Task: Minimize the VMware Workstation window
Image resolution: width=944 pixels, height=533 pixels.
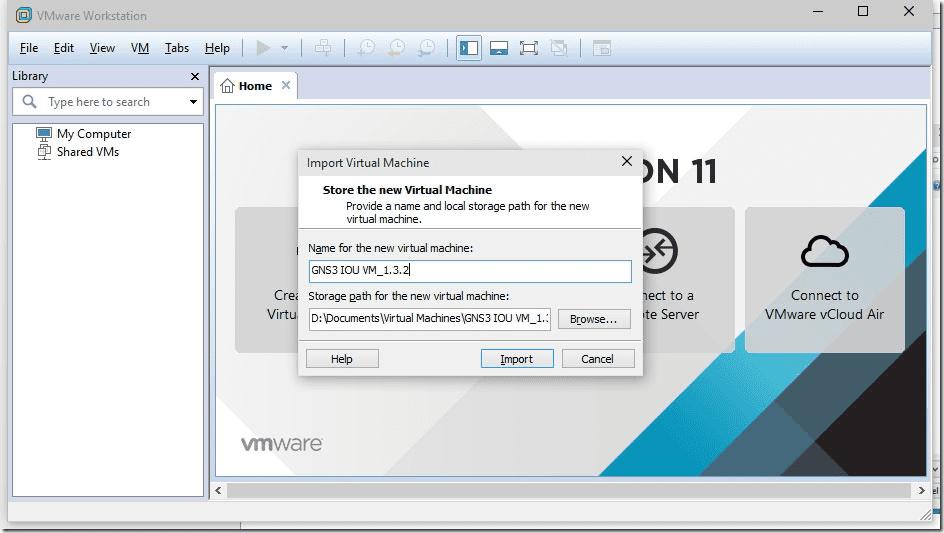Action: tap(818, 11)
